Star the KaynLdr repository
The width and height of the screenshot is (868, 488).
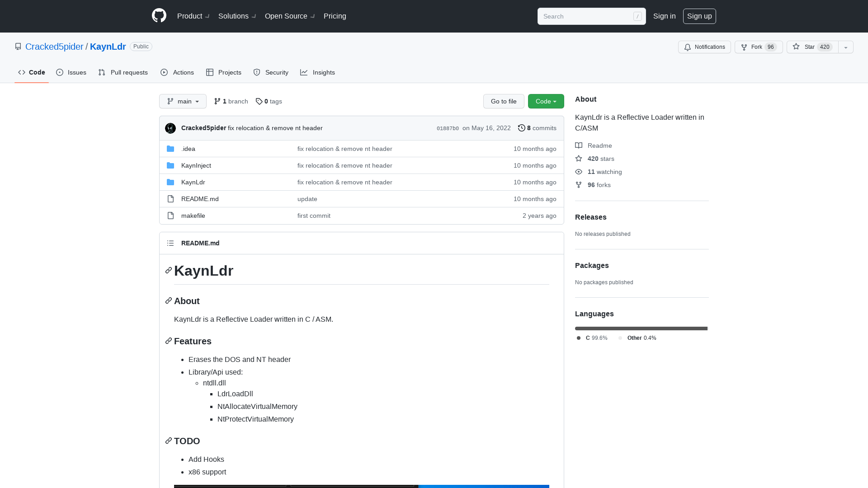pos(812,47)
